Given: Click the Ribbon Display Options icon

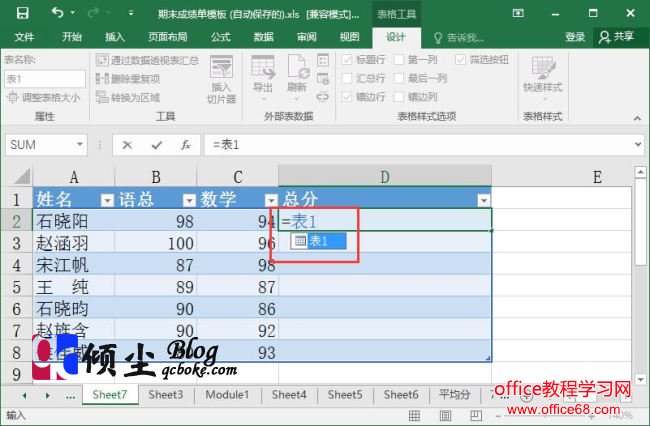Looking at the screenshot, I should point(518,13).
